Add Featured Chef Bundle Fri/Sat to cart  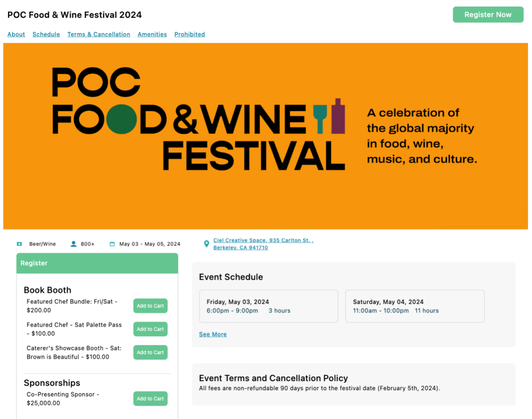tap(150, 306)
